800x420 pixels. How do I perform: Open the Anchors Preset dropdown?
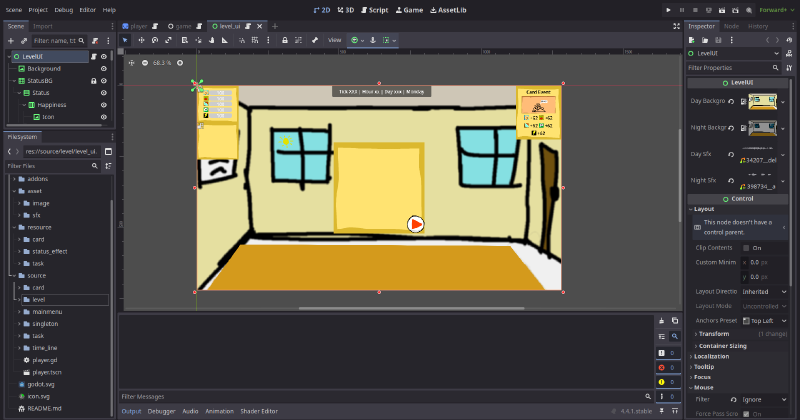click(x=764, y=320)
